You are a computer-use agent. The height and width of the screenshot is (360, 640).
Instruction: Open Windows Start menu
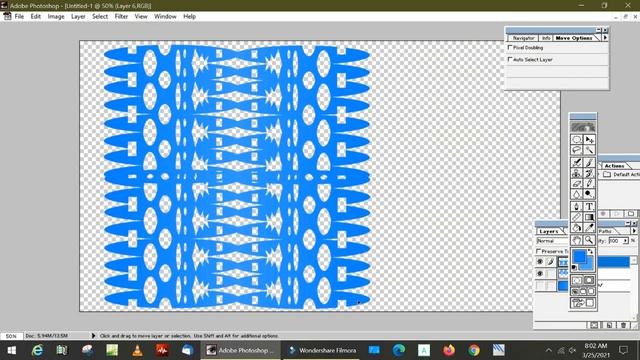click(11, 350)
